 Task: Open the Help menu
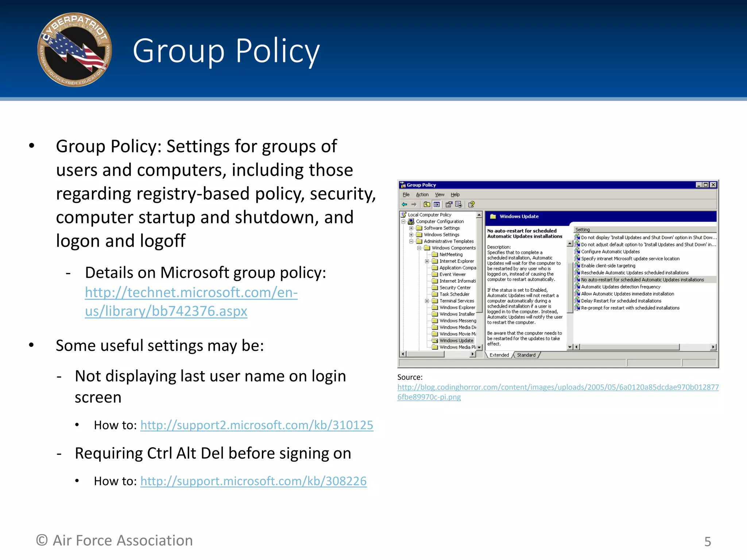click(455, 195)
